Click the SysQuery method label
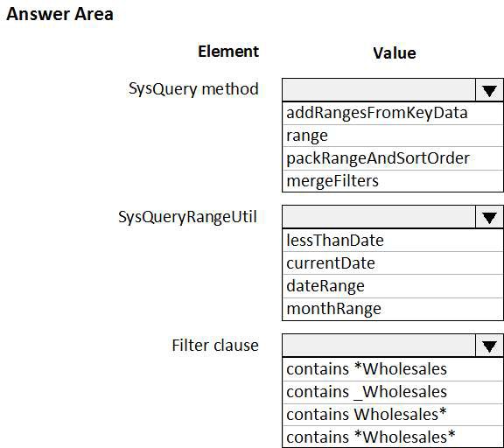Screen dimensions: 504x448 (193, 89)
